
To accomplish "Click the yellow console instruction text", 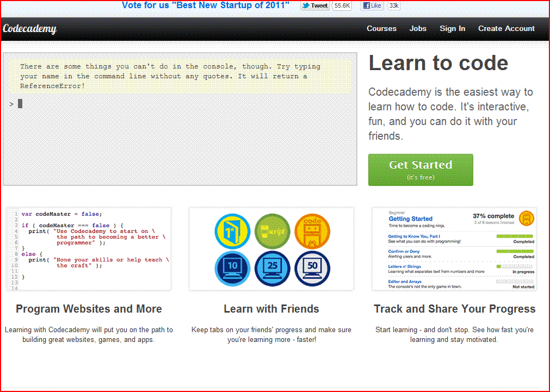I will coord(180,76).
